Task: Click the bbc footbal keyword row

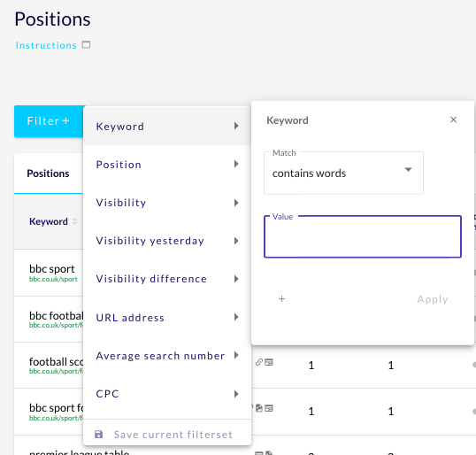Action: (57, 316)
